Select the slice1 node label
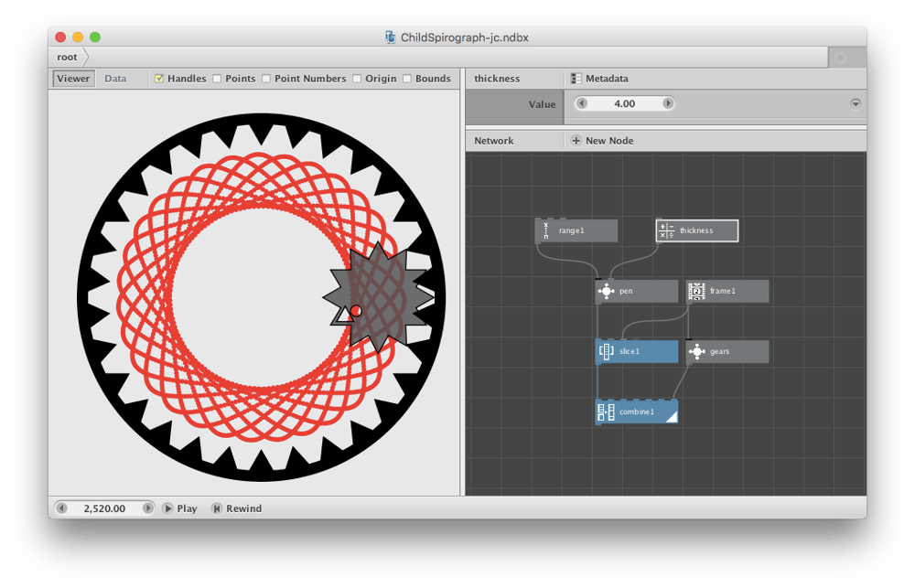 tap(630, 351)
